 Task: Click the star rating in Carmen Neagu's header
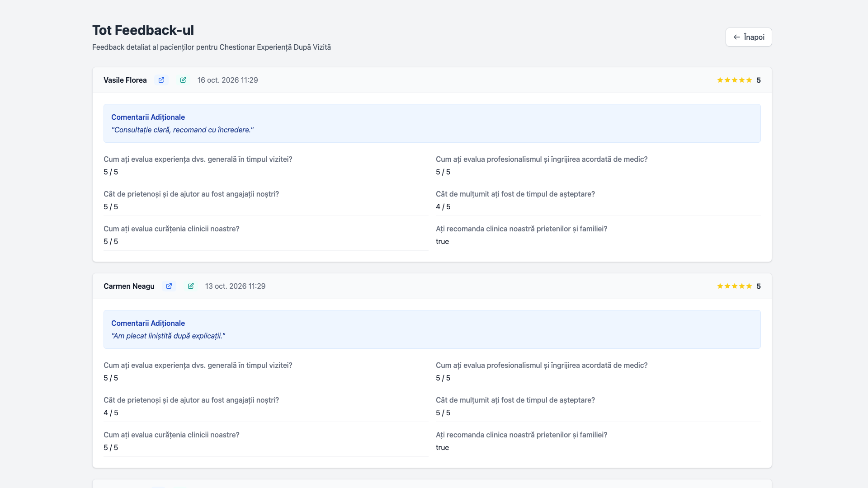pyautogui.click(x=734, y=286)
